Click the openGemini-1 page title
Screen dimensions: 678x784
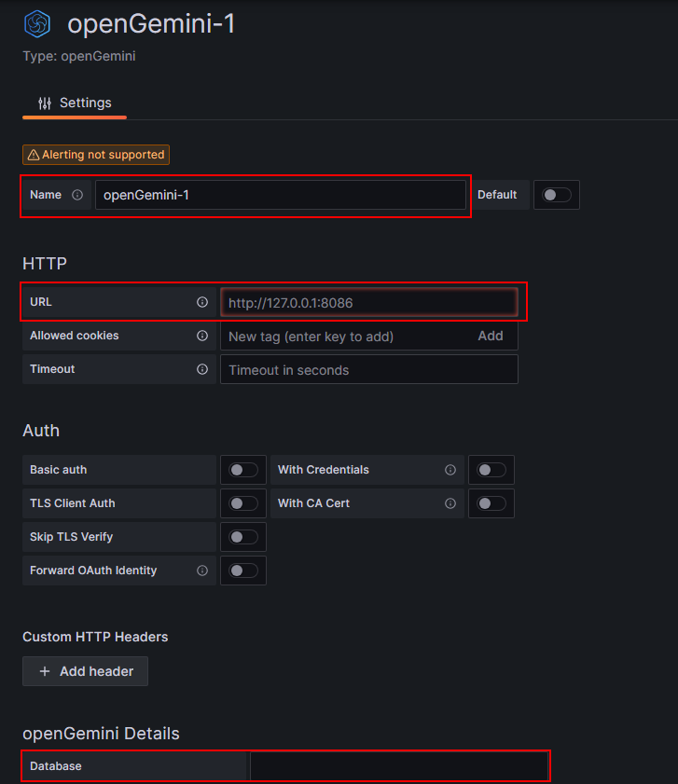click(151, 24)
